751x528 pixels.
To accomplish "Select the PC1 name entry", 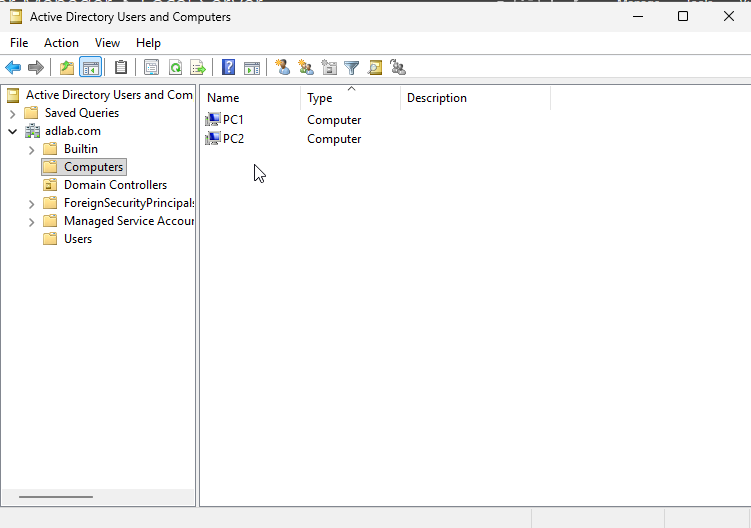I will (x=233, y=119).
